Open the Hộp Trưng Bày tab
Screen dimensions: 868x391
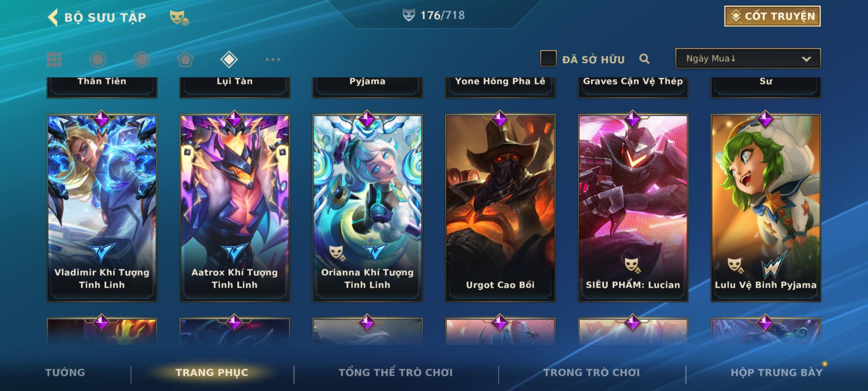(x=776, y=373)
